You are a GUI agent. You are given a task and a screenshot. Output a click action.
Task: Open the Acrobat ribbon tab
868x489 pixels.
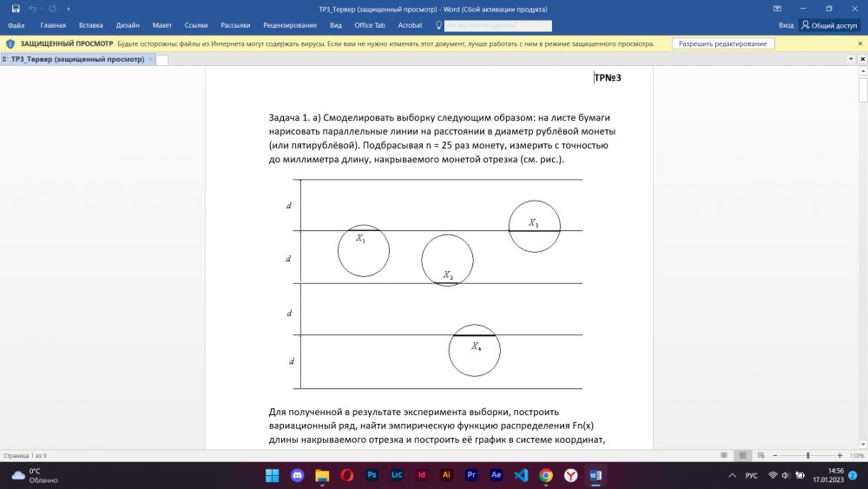[411, 25]
